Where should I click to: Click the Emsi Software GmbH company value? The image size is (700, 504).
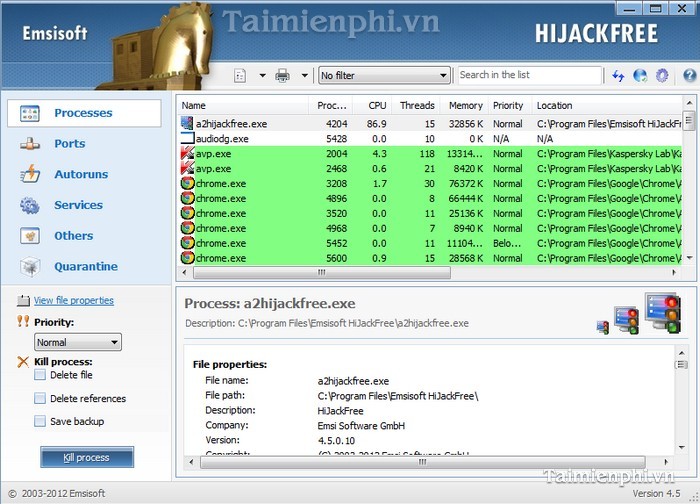(x=361, y=426)
